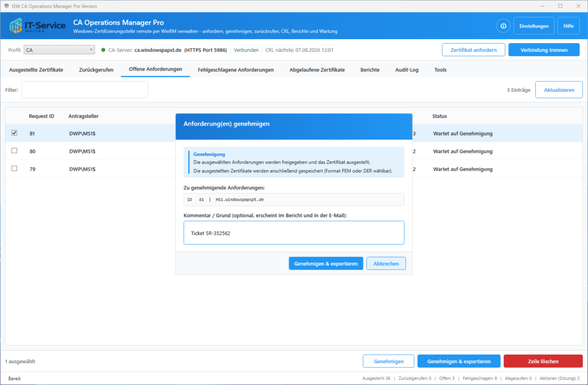The image size is (588, 385).
Task: Click Wartet auf Genehmigung in row 79
Action: [463, 170]
